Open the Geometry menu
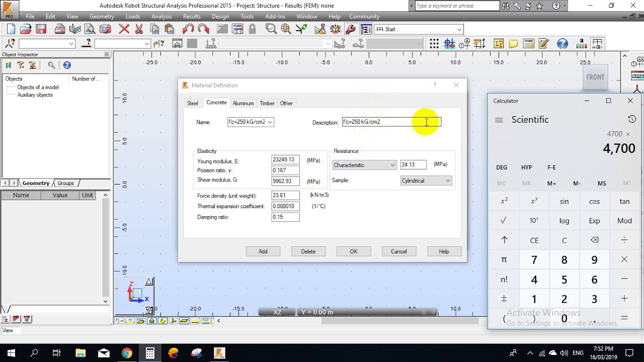This screenshot has height=362, width=644. click(102, 17)
